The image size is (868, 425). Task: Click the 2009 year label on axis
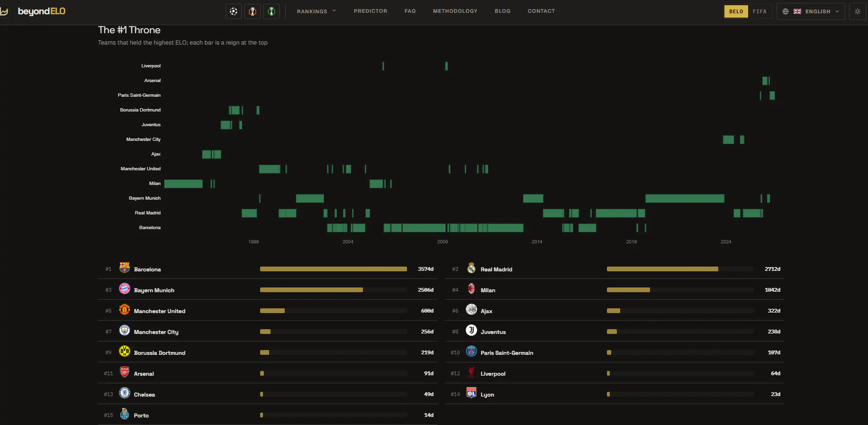443,242
